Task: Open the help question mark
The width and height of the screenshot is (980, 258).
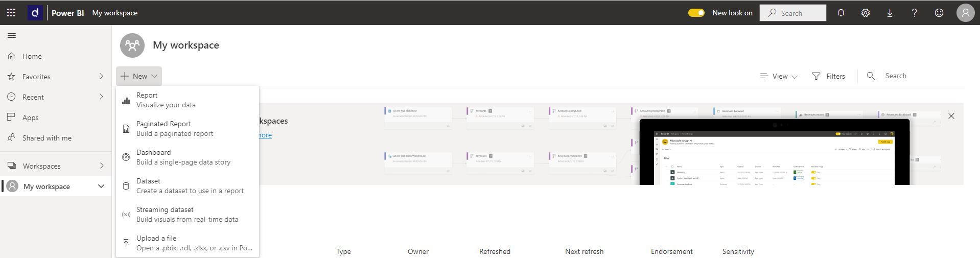Action: [914, 13]
